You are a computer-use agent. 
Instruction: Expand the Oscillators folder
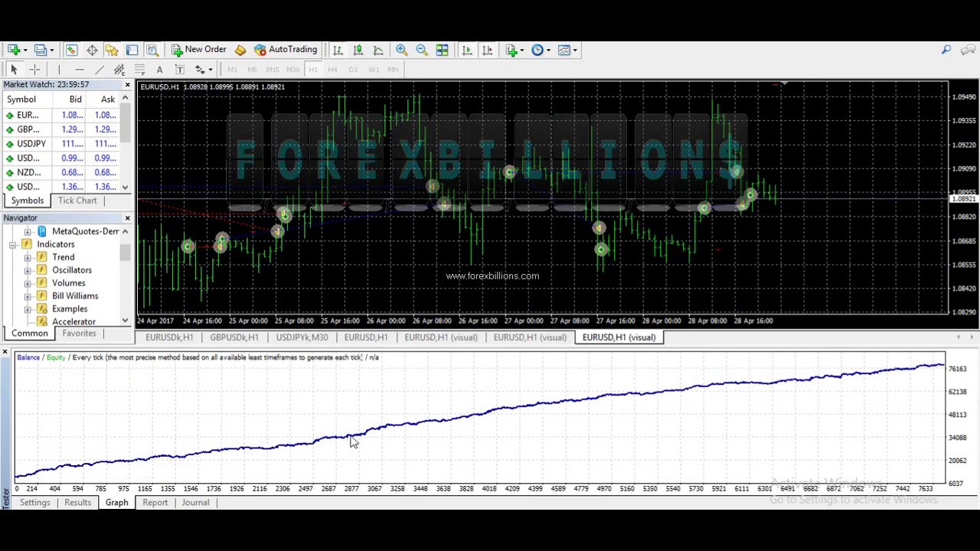(x=28, y=270)
